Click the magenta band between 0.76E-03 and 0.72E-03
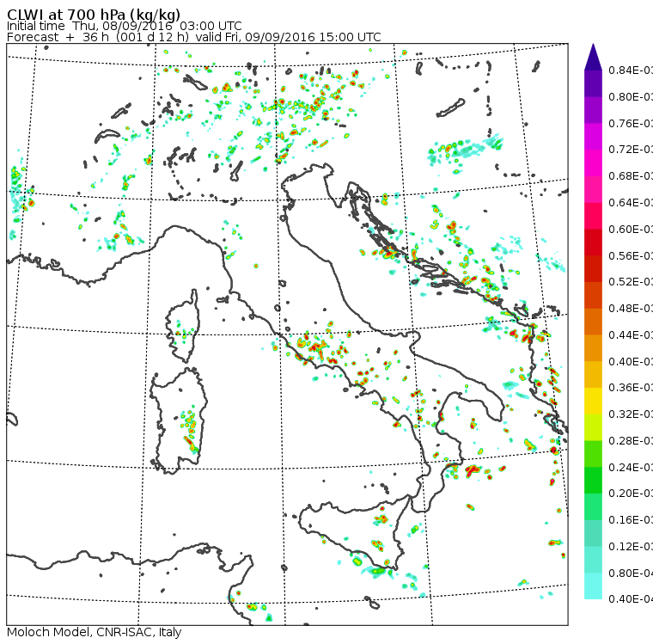The height and width of the screenshot is (644, 653). coord(593,137)
